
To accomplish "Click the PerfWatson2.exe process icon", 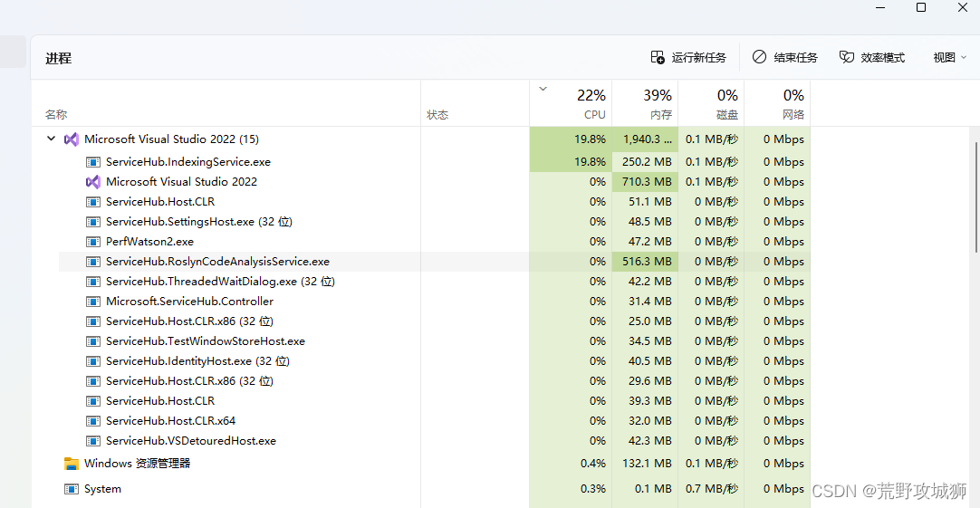I will click(x=93, y=242).
